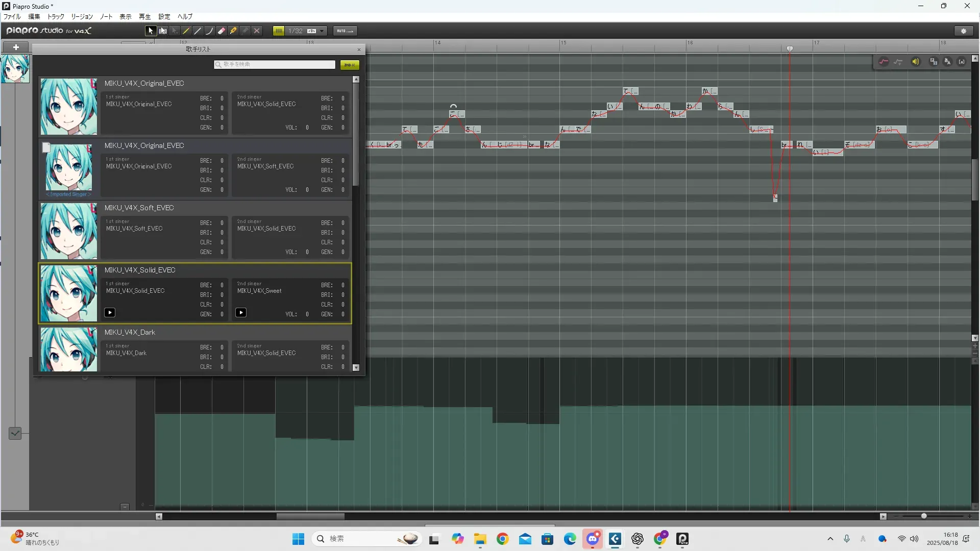The width and height of the screenshot is (980, 551).
Task: Open the トラック menu
Action: pyautogui.click(x=56, y=17)
